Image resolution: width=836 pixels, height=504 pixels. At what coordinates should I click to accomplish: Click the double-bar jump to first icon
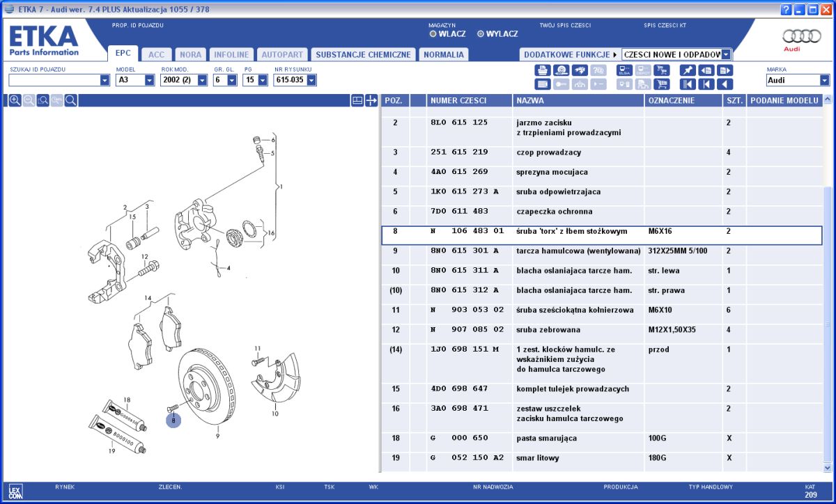point(688,84)
